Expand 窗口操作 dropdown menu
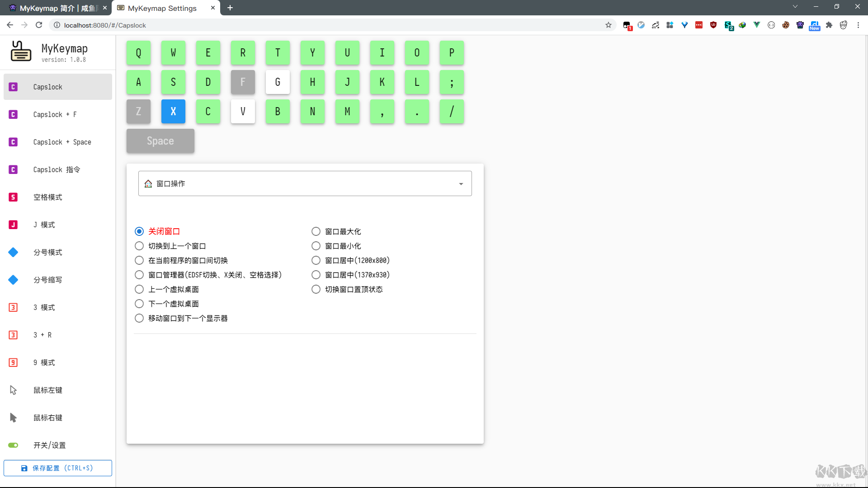This screenshot has width=868, height=488. (462, 183)
